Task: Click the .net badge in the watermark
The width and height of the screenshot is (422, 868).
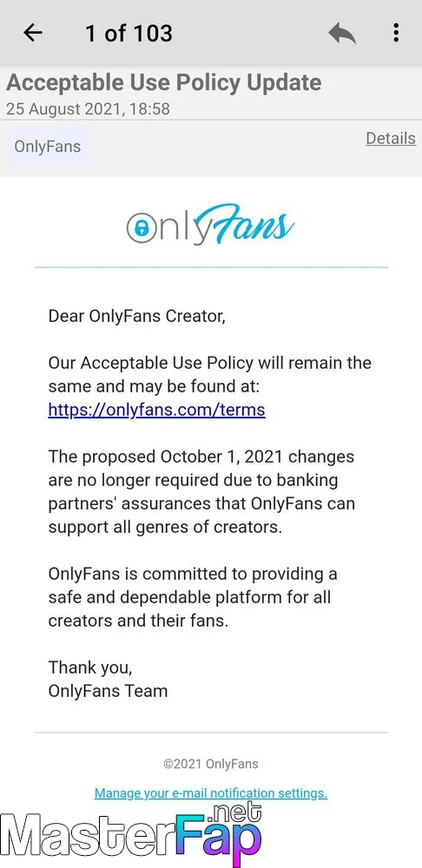Action: tap(236, 813)
